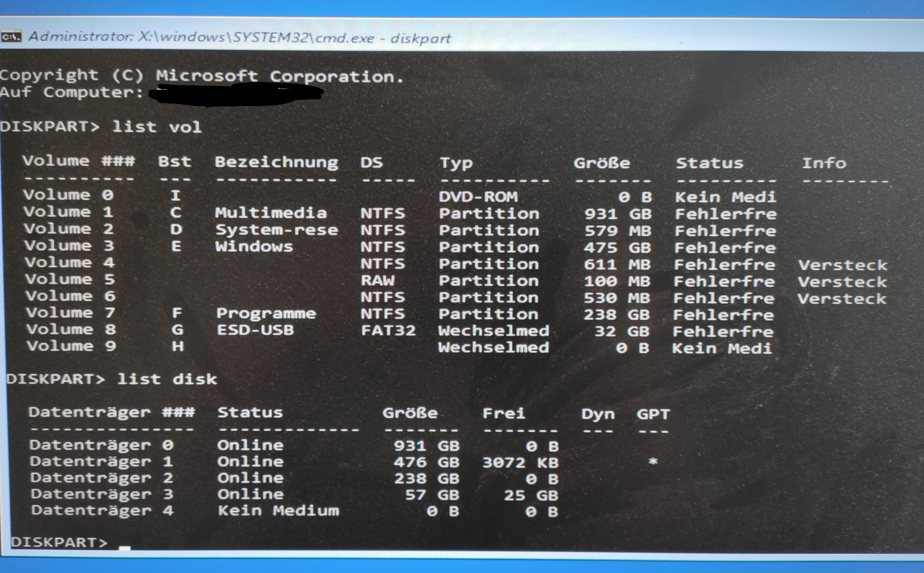Click the System-rese volume label
The height and width of the screenshot is (573, 924).
pos(276,230)
